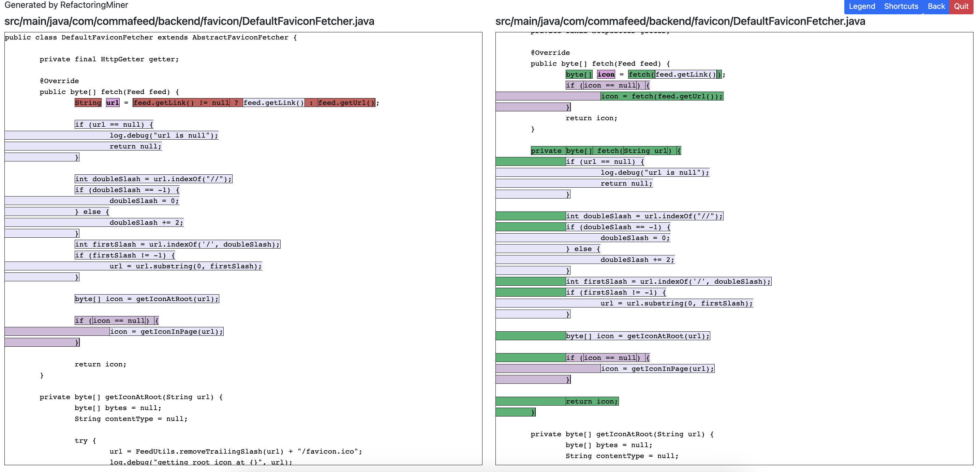Click the green 'return icon;' line

(592, 401)
